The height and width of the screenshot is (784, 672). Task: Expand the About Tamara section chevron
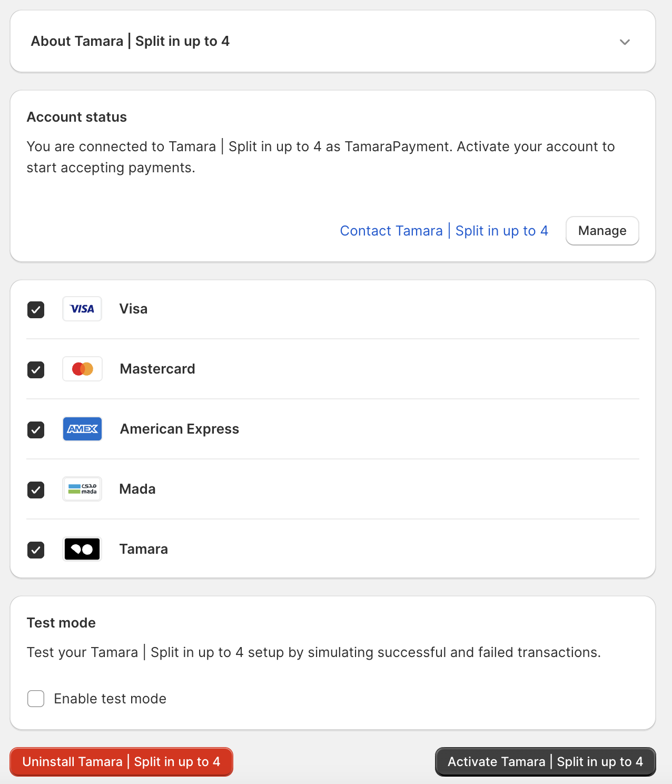[x=625, y=42]
